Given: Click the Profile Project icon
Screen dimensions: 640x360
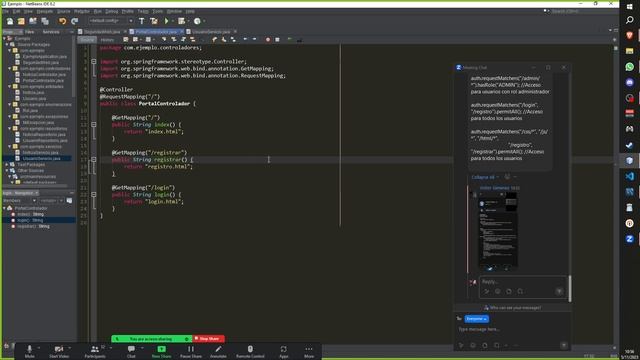Looking at the screenshot, I should click(197, 21).
